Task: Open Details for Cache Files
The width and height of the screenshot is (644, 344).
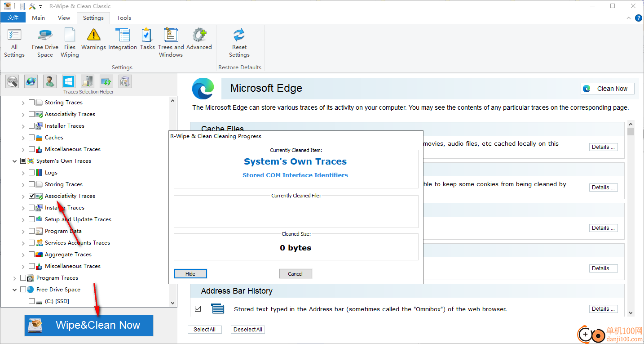Action: point(604,147)
